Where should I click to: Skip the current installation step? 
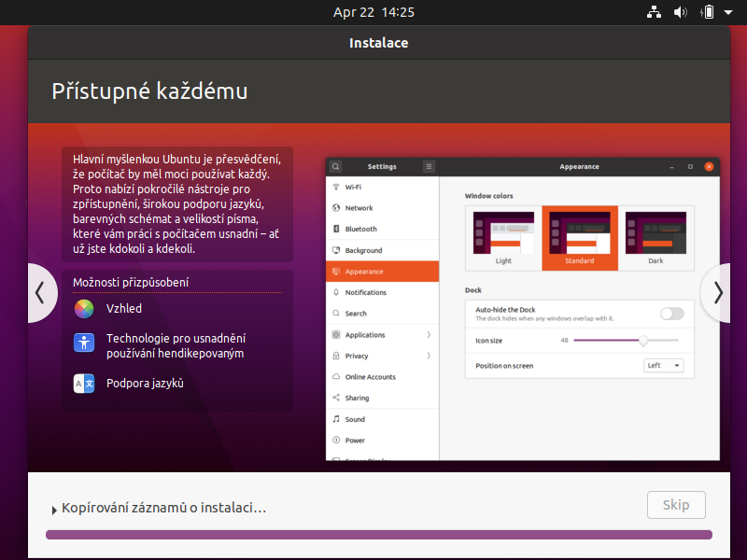(x=676, y=505)
